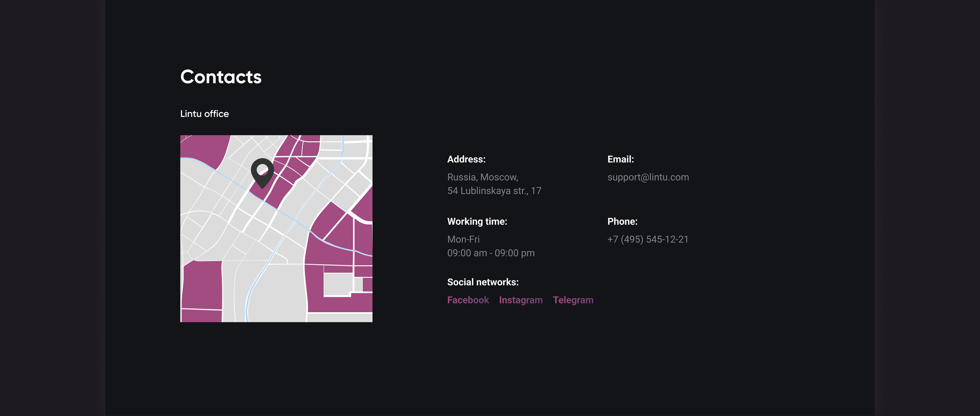Viewport: 980px width, 416px height.
Task: Click the Contacts heading
Action: pos(220,77)
